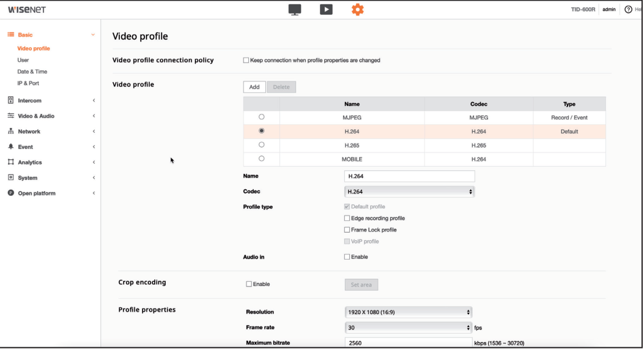Open the live monitor view icon
Image resolution: width=644 pixels, height=349 pixels.
click(295, 9)
